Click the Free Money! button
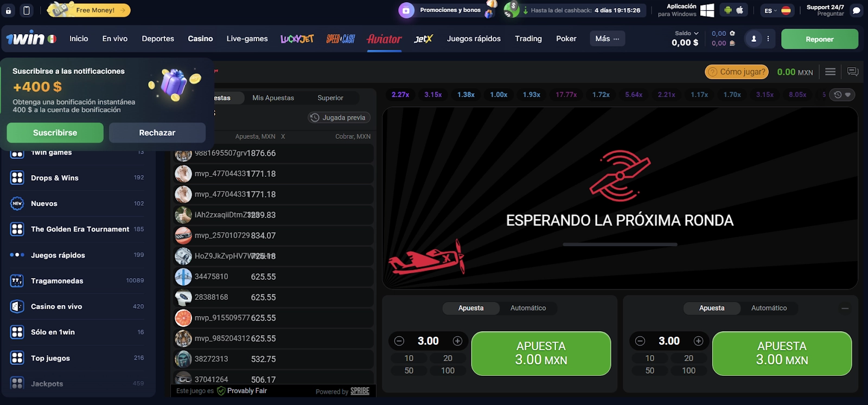The height and width of the screenshot is (405, 868). click(x=89, y=10)
